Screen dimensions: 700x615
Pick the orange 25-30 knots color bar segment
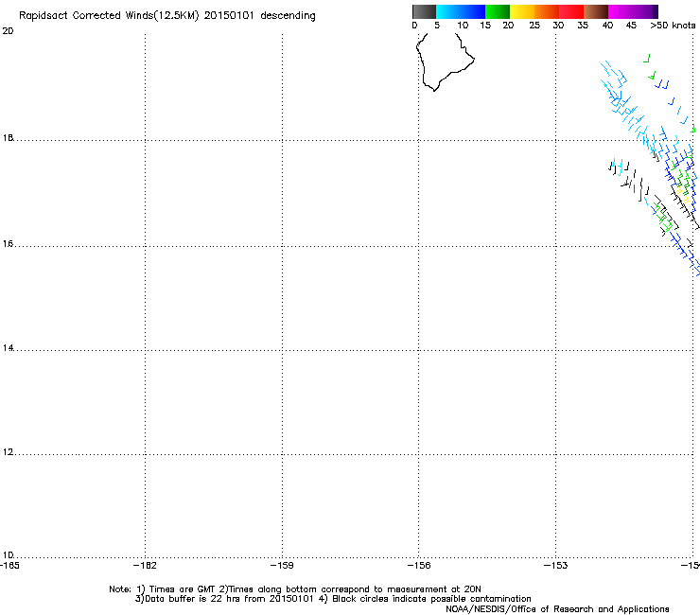(547, 11)
